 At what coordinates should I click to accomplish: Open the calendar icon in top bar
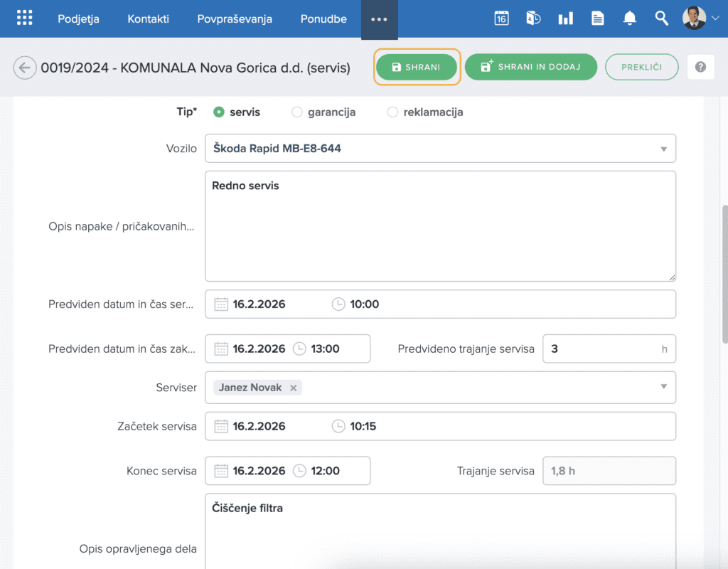(x=501, y=18)
